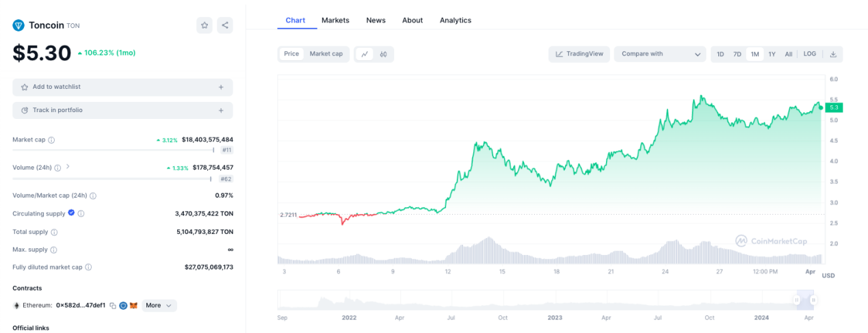Select the 1Y time range
This screenshot has height=333, width=868.
click(x=772, y=54)
